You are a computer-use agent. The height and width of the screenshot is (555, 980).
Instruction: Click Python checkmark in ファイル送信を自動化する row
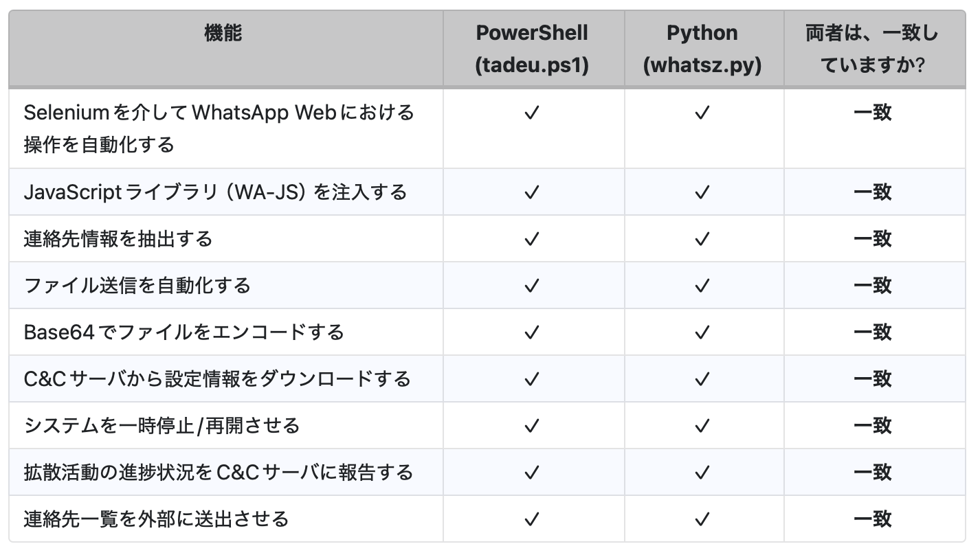(x=702, y=286)
